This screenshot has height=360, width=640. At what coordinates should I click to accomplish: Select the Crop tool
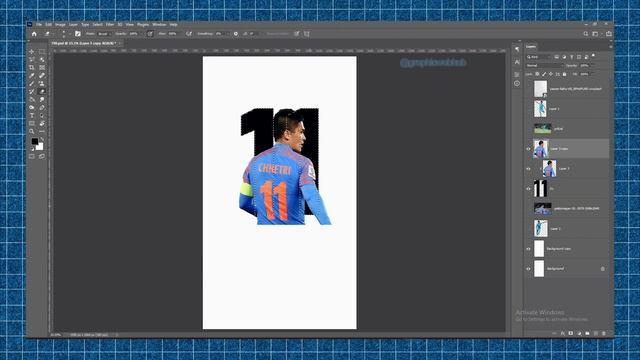tap(32, 68)
